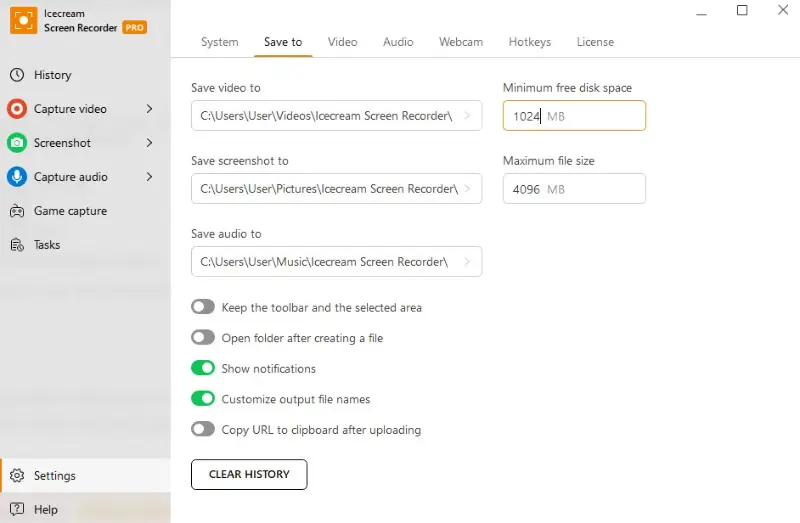
Task: Open the License tab
Action: click(595, 42)
